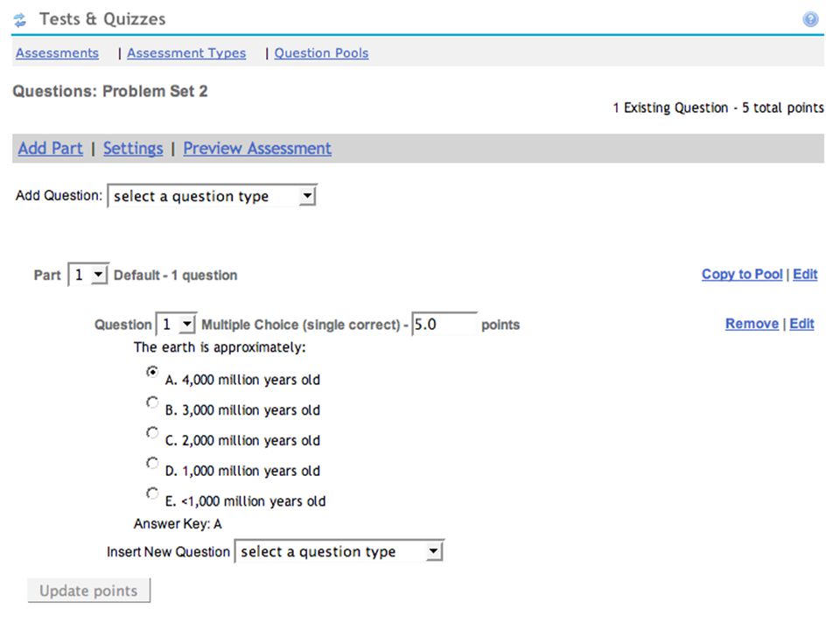Screen dimensions: 840x630
Task: Open the help question mark icon
Action: point(810,19)
